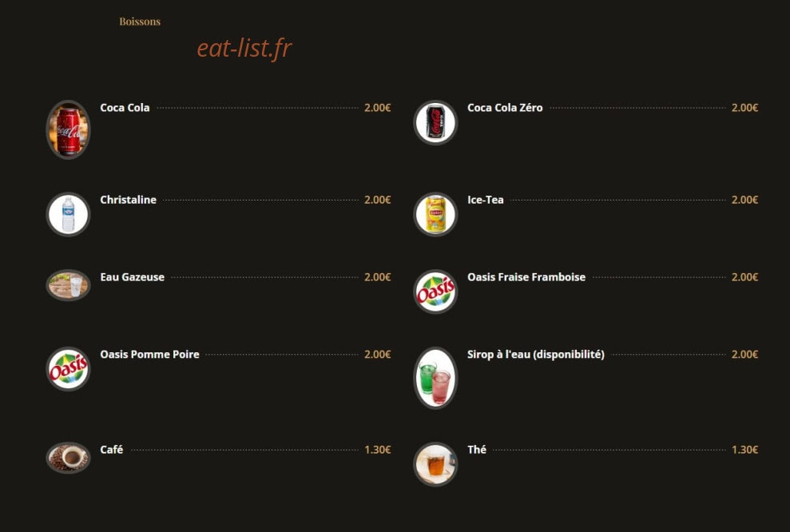Visit the eat-list.fr link
Image resolution: width=790 pixels, height=532 pixels.
point(244,49)
